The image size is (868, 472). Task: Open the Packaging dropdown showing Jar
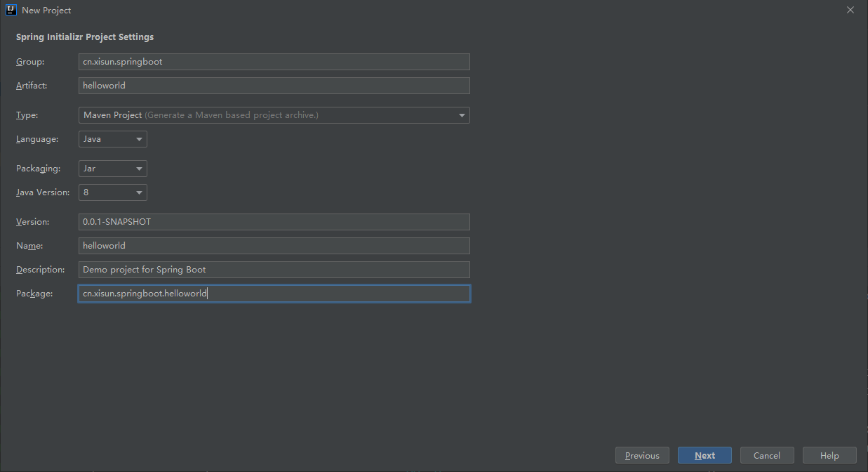point(112,169)
